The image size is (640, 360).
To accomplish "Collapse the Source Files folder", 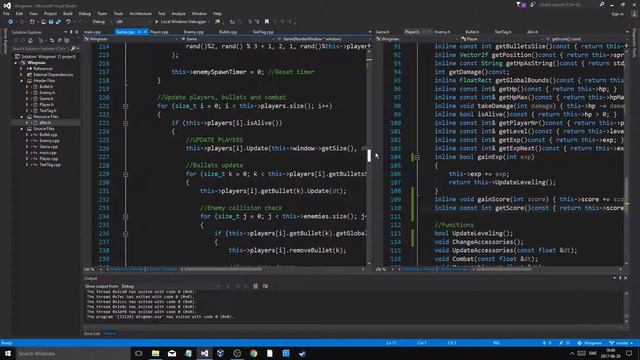I will point(22,129).
